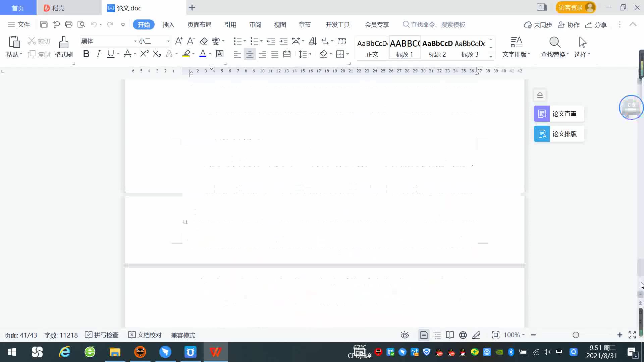Expand the bullet list options arrow
The width and height of the screenshot is (644, 362).
[x=245, y=41]
